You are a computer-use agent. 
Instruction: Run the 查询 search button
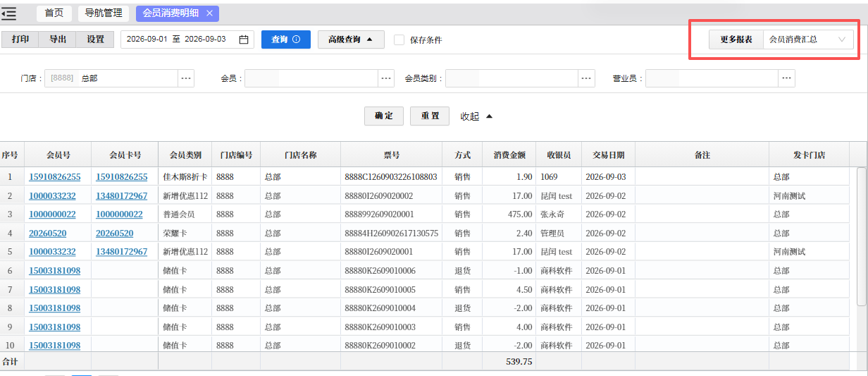[x=286, y=40]
